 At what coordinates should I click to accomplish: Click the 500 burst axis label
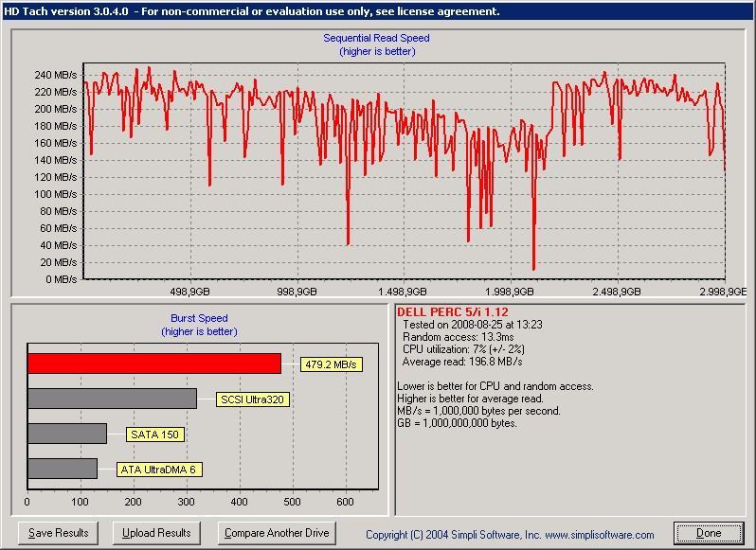292,502
